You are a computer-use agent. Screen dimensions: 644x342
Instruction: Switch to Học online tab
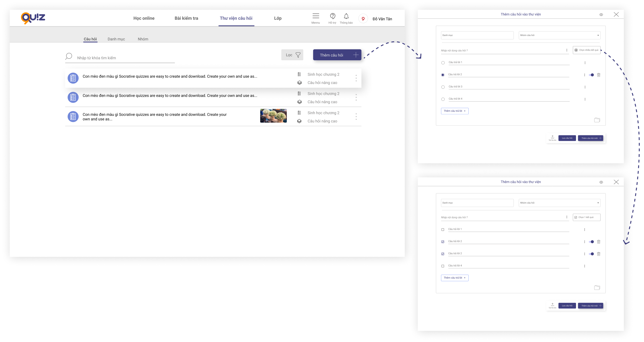pyautogui.click(x=144, y=18)
